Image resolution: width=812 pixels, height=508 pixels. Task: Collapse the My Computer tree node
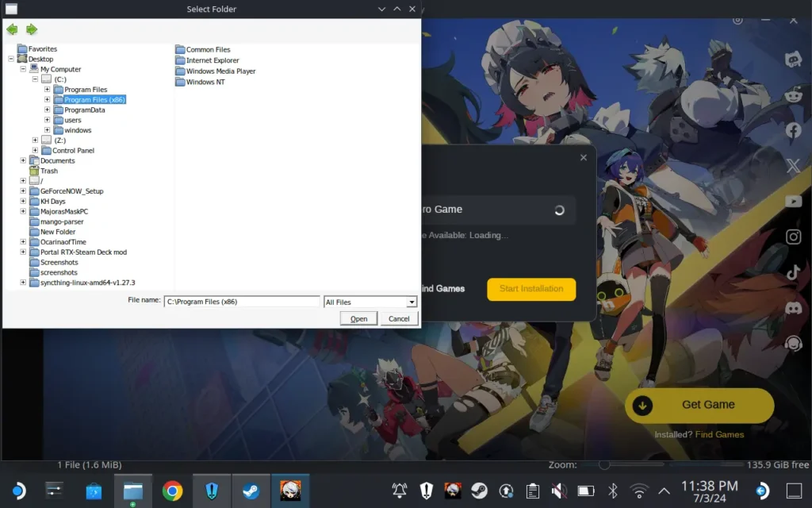point(23,69)
